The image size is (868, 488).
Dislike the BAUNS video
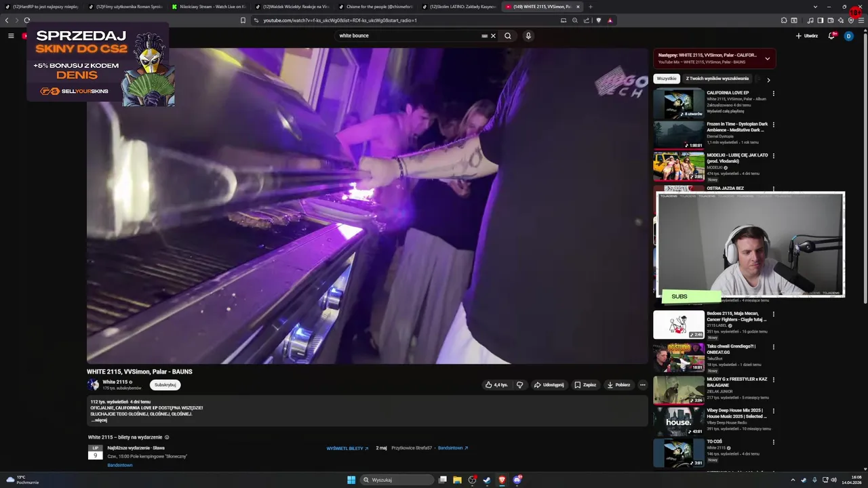click(x=520, y=385)
